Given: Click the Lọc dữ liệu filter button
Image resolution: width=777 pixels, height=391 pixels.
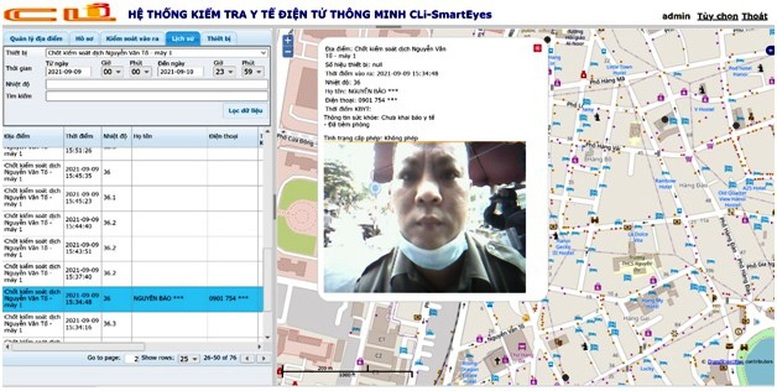Looking at the screenshot, I should 245,111.
